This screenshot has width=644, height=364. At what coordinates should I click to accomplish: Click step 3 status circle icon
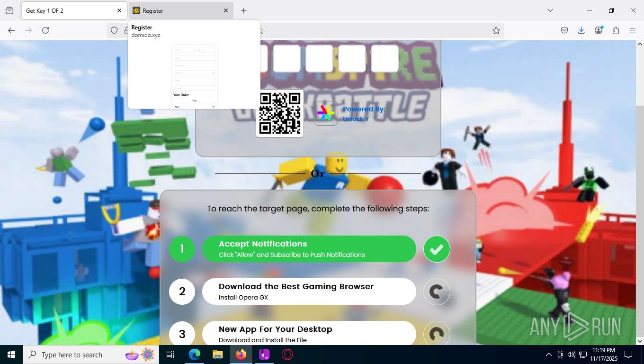[x=437, y=334]
